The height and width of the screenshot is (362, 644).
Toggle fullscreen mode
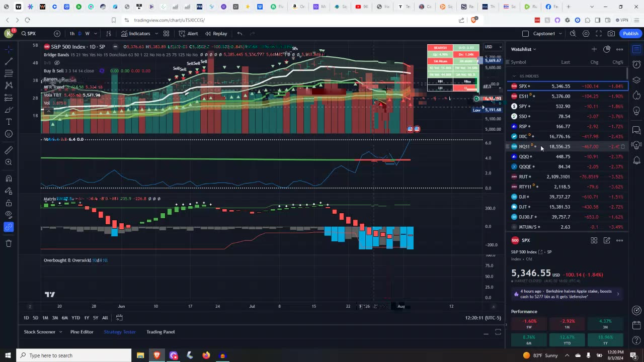(x=599, y=34)
